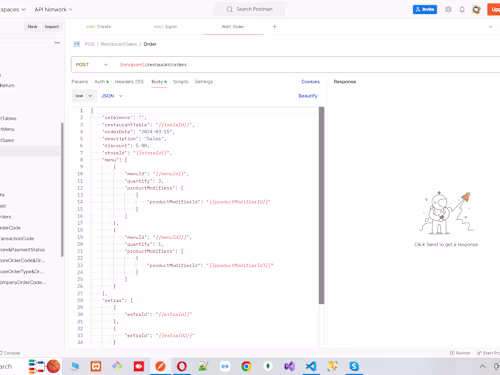Add a new request tab with plus

coord(275,27)
